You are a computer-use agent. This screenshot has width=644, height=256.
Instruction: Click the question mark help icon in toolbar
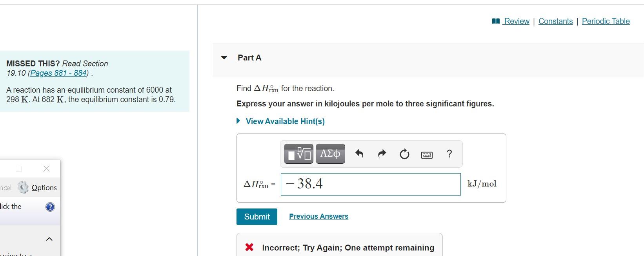(449, 154)
